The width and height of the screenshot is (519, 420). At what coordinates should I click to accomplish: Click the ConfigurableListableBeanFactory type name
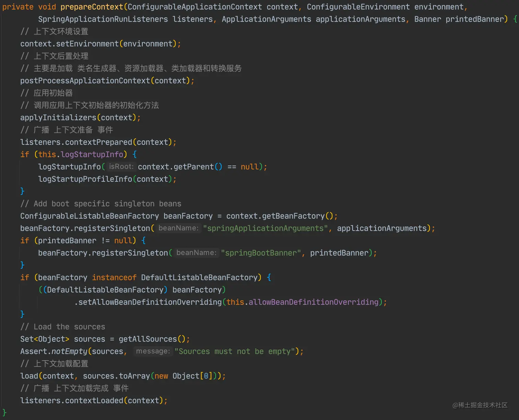tap(90, 216)
